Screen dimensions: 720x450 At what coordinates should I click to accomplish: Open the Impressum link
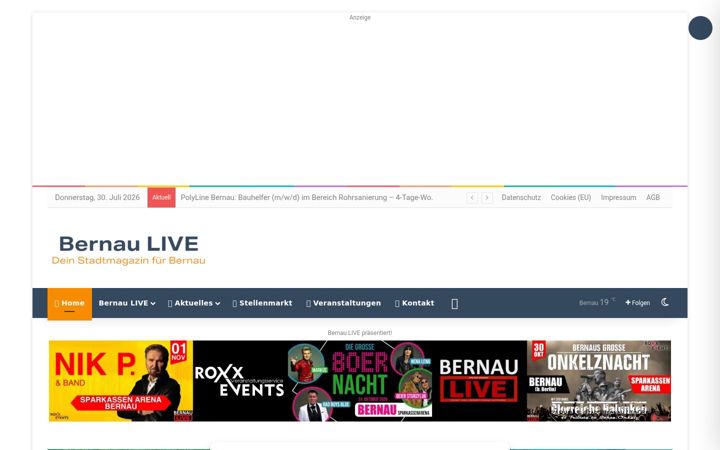619,197
